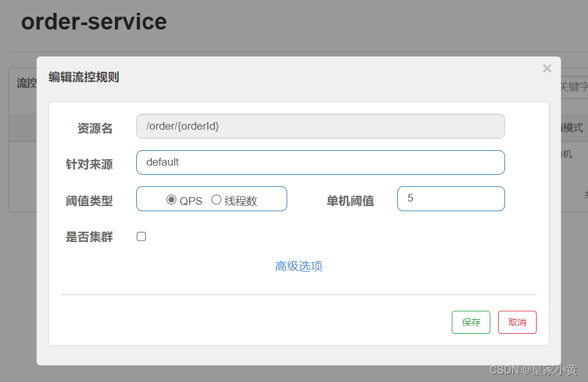This screenshot has width=588, height=382.
Task: Close the 编辑流控规则 dialog with the X
Action: 547,69
